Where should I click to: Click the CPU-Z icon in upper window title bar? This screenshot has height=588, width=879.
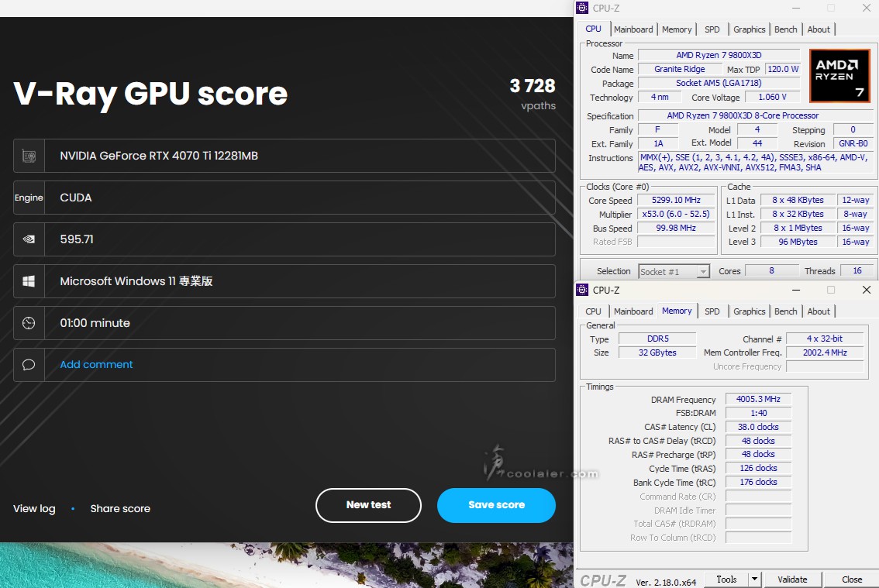(x=583, y=8)
